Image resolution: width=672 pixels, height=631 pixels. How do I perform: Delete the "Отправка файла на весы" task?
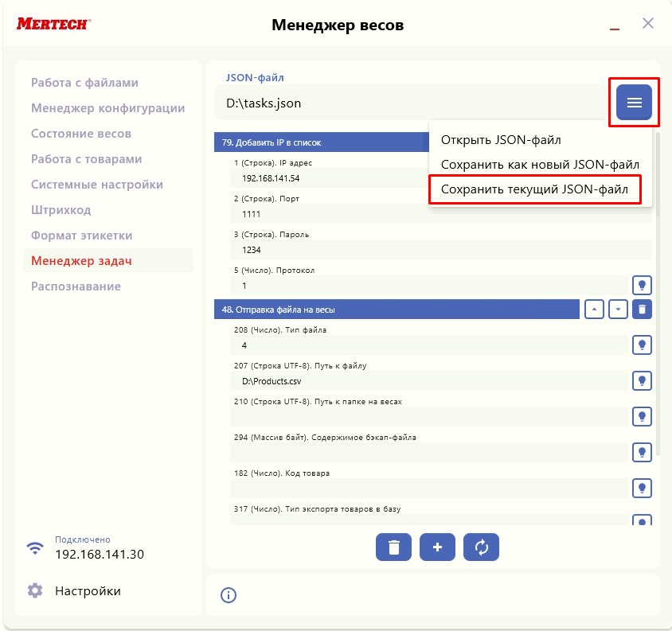pyautogui.click(x=643, y=309)
